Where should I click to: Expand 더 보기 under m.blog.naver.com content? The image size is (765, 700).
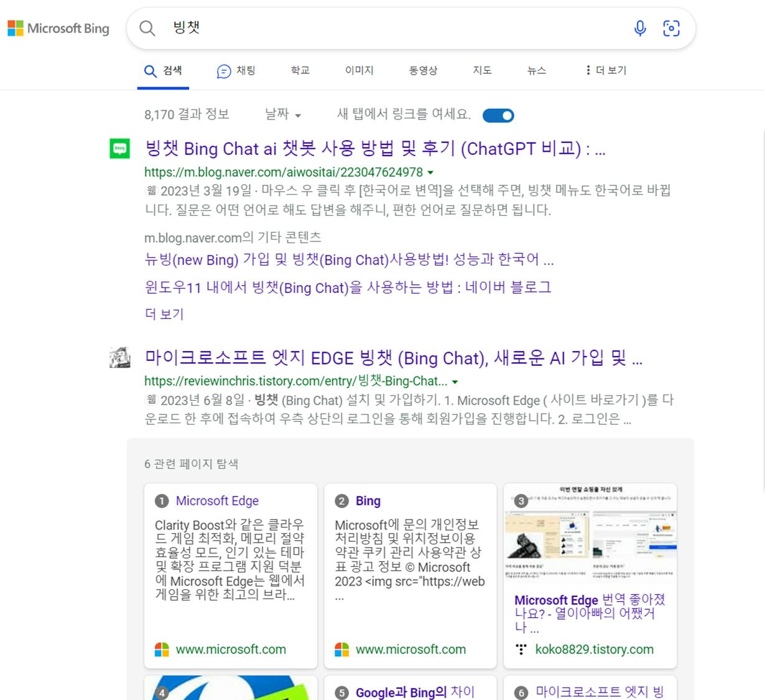(x=164, y=314)
